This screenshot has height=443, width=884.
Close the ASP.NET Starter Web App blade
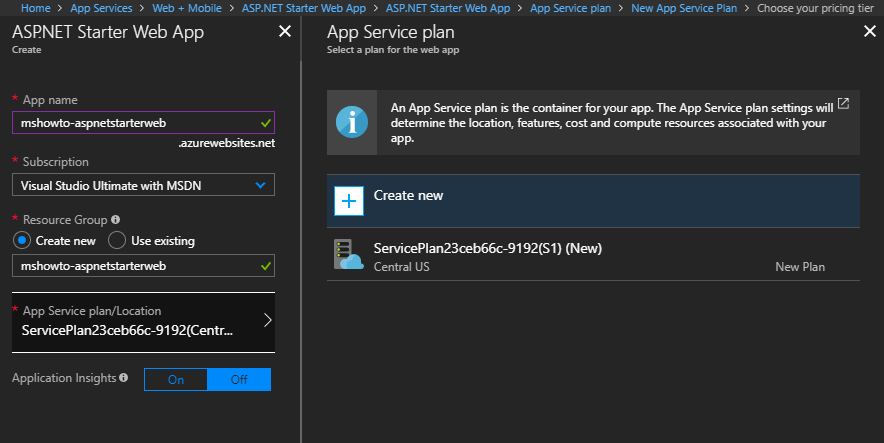tap(285, 32)
